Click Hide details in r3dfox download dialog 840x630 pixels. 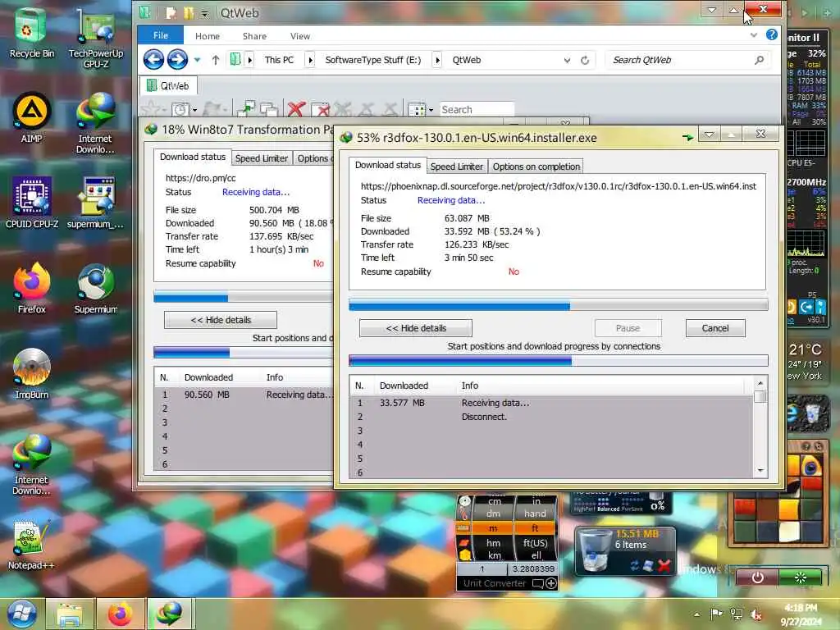pyautogui.click(x=416, y=328)
